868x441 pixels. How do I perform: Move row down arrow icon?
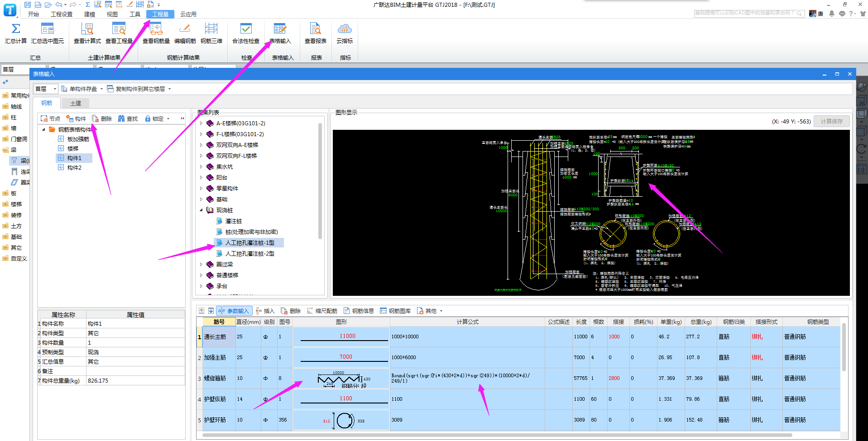pyautogui.click(x=211, y=311)
